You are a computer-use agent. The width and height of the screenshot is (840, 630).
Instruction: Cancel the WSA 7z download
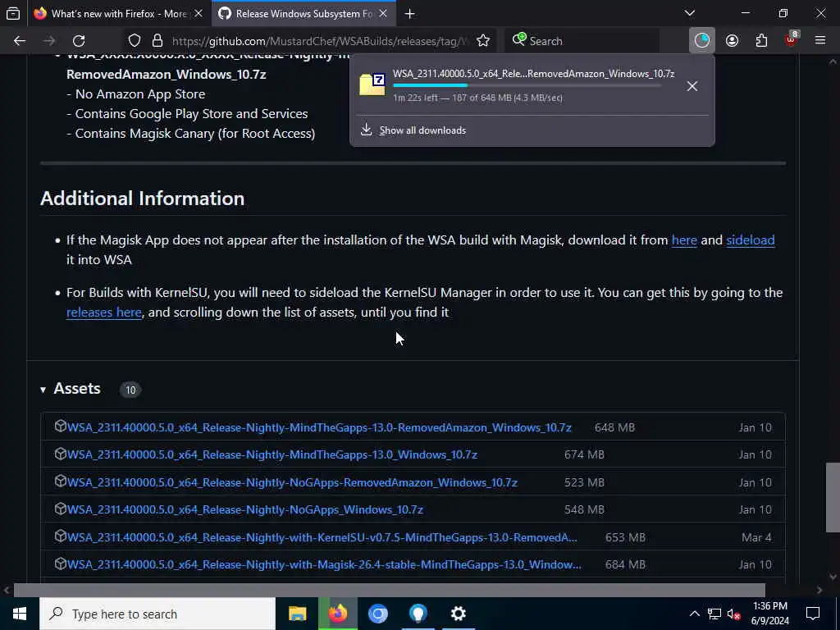tap(692, 85)
